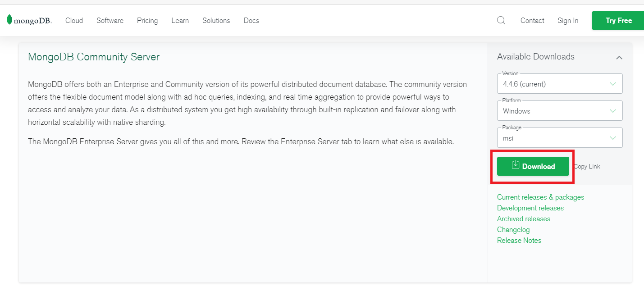Collapse the Available Downloads panel chevron

point(619,57)
